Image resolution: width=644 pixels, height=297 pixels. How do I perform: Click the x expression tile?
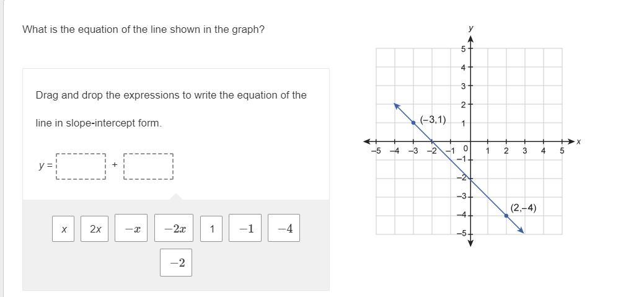click(x=63, y=229)
